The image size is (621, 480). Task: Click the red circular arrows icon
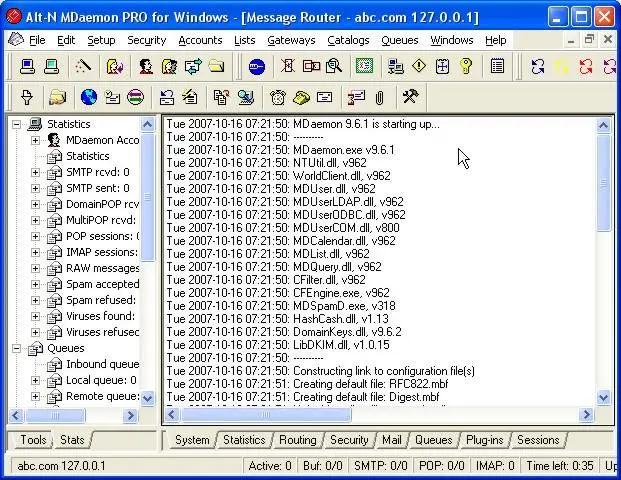point(585,67)
